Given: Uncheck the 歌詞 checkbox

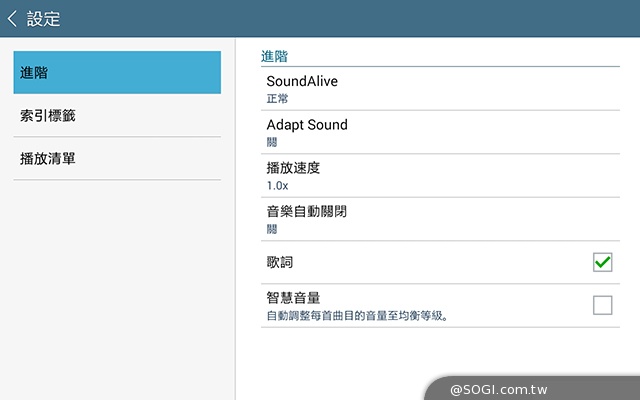Looking at the screenshot, I should pos(602,262).
